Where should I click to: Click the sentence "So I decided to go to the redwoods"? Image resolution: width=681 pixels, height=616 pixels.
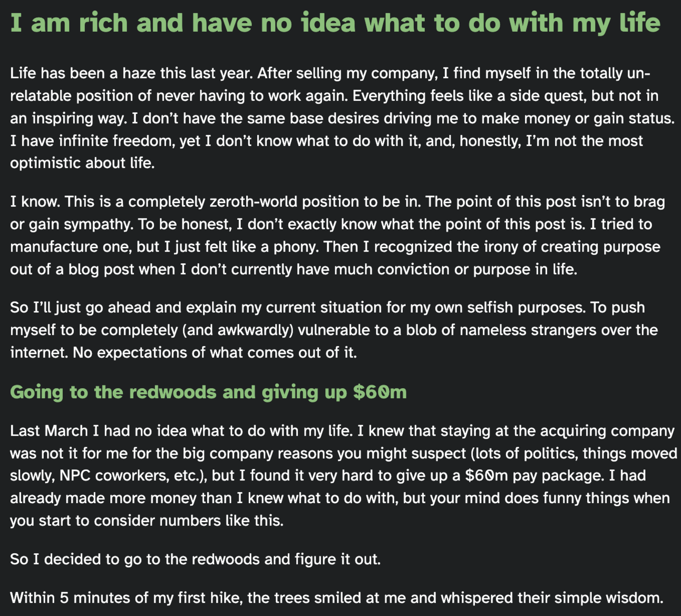[x=195, y=559]
